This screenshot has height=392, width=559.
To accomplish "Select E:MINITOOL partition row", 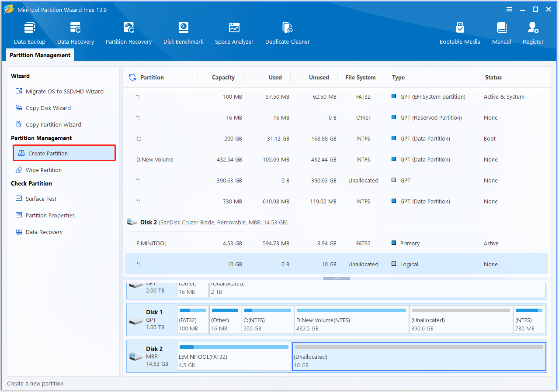I will click(337, 243).
